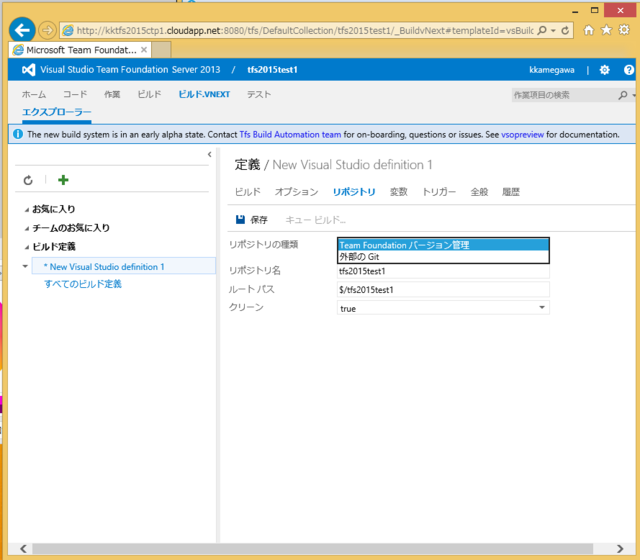Open address bar history dropdown arrow

point(553,31)
